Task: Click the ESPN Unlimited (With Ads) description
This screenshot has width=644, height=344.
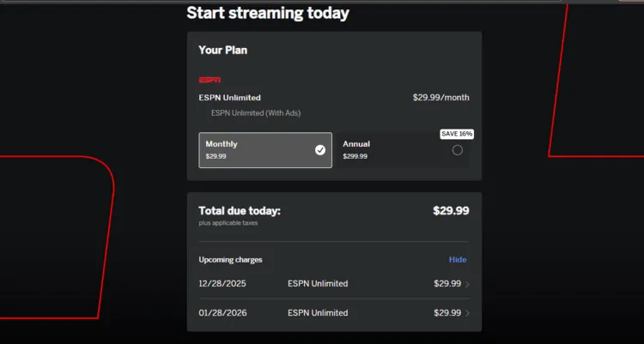Action: coord(256,113)
